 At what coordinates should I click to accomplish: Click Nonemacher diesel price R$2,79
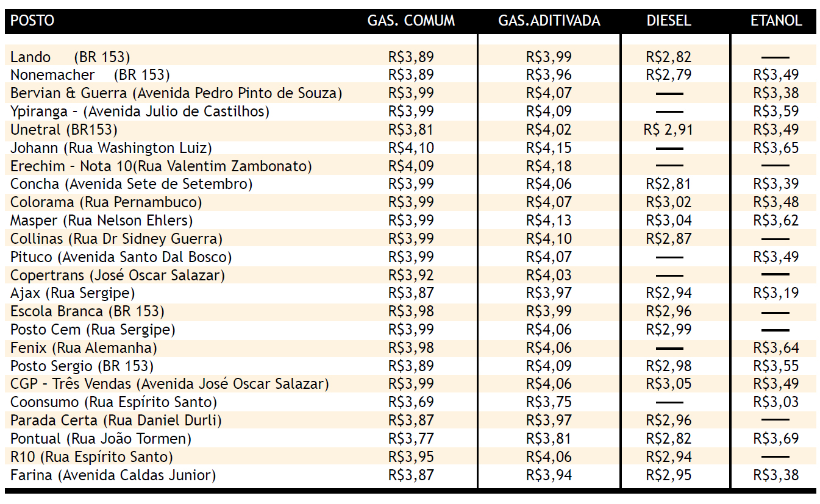coord(669,75)
